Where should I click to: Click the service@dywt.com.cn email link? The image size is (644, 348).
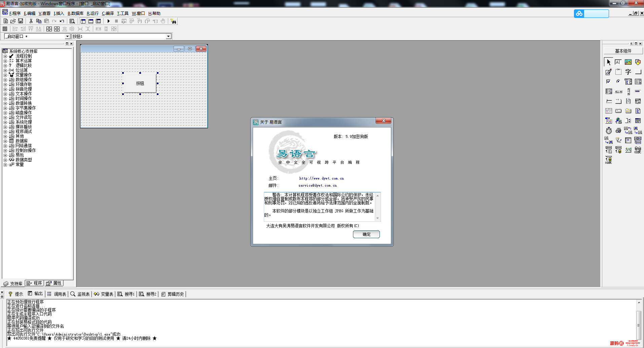coord(318,186)
